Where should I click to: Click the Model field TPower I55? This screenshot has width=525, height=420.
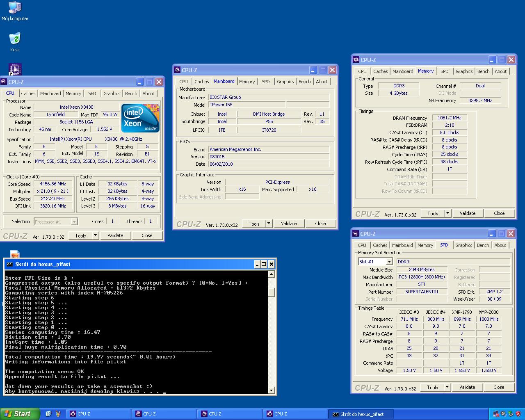pos(247,105)
